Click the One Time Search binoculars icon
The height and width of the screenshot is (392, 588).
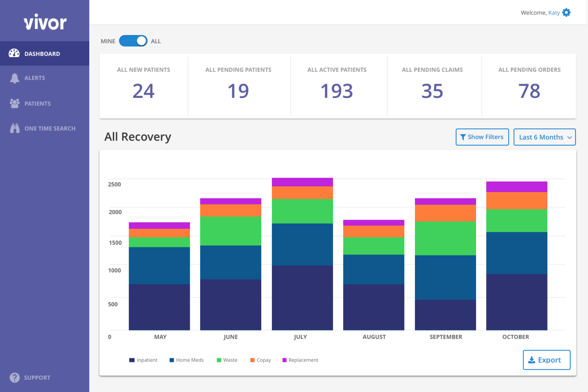coord(15,128)
